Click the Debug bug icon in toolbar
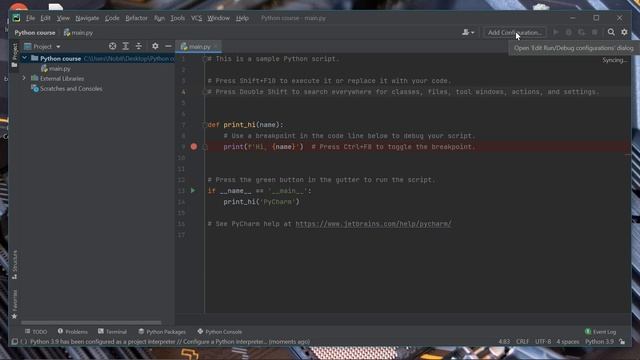The height and width of the screenshot is (360, 640). [569, 32]
